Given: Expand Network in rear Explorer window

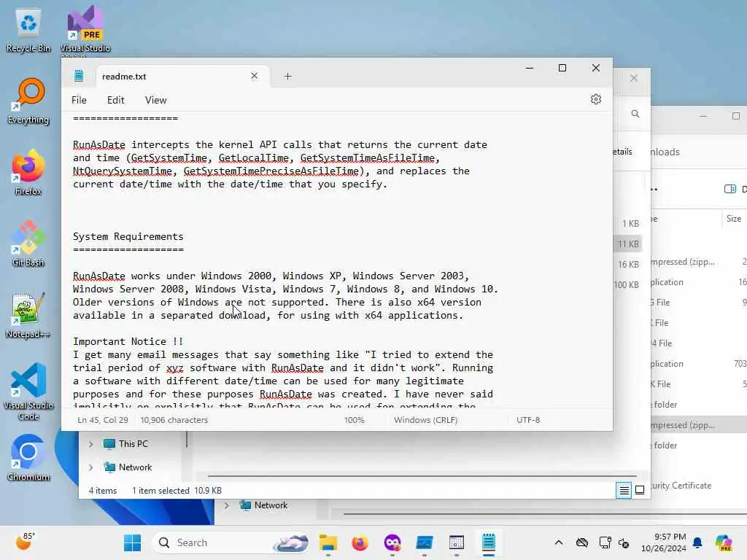Looking at the screenshot, I should pyautogui.click(x=226, y=505).
